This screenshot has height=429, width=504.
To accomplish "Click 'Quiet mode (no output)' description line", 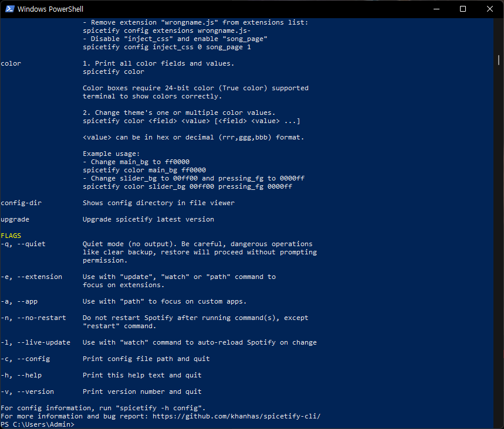I will [x=197, y=244].
